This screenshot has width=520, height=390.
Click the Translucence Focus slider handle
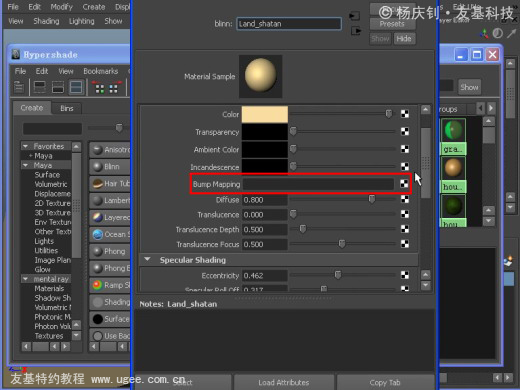tap(342, 244)
